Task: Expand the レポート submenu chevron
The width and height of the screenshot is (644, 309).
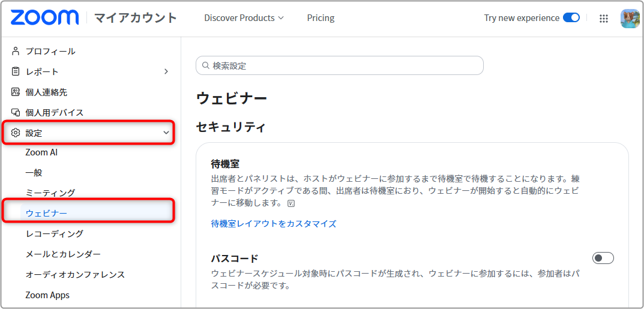Action: tap(166, 72)
